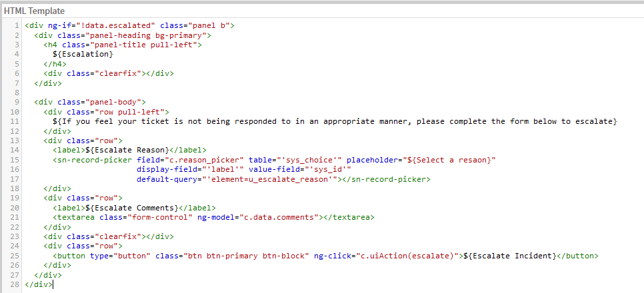Screen dimensions: 644x293
Task: Click the closing </textarea> tag
Action: click(x=349, y=217)
